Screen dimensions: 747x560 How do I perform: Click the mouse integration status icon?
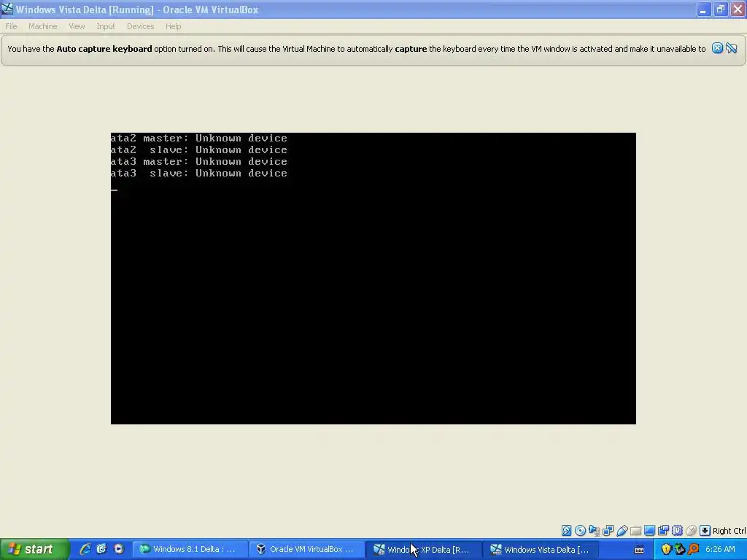coord(691,531)
